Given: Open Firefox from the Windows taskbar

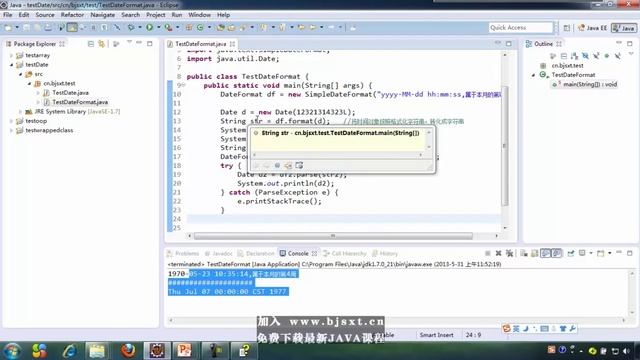Looking at the screenshot, I should (x=128, y=351).
